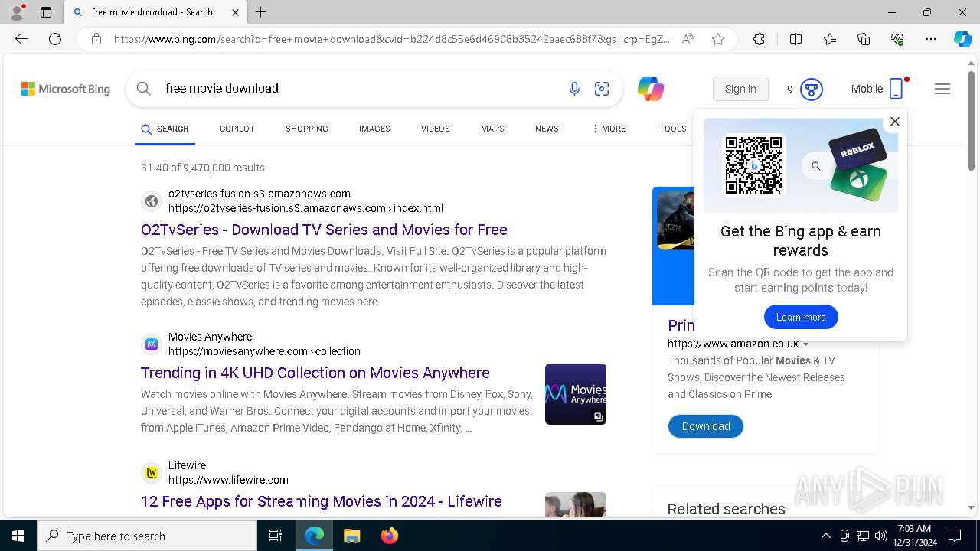
Task: Open the Collections icon
Action: (x=864, y=39)
